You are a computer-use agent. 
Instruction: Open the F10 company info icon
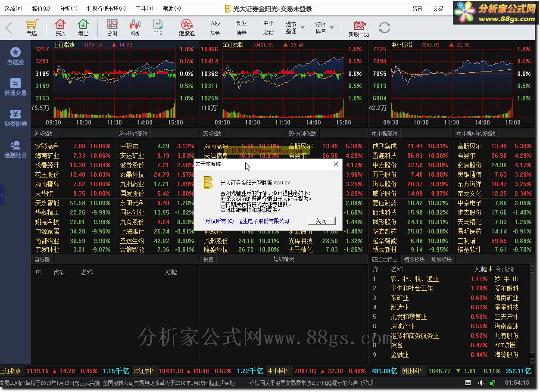[158, 28]
